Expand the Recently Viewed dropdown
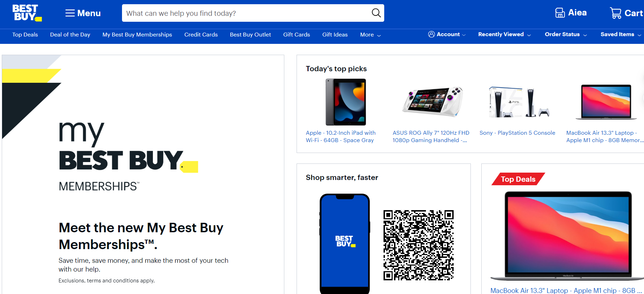The width and height of the screenshot is (644, 294). pyautogui.click(x=504, y=34)
